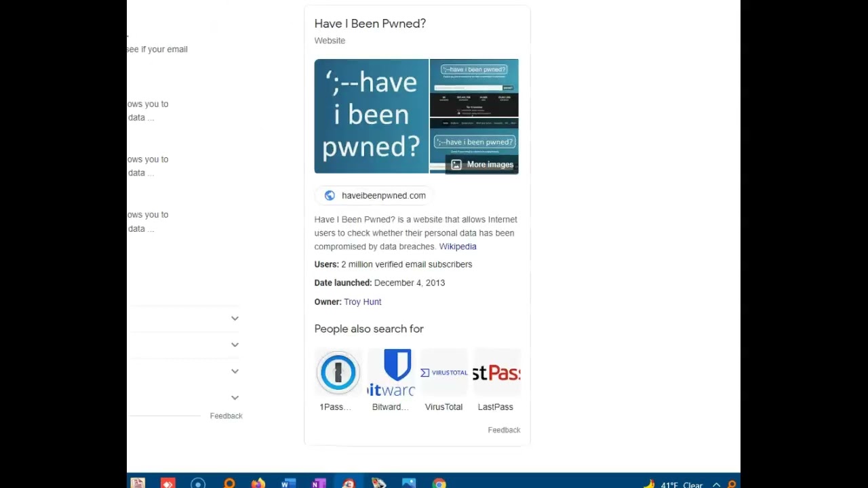Expand the first question chevron
This screenshot has width=868, height=488.
point(235,318)
